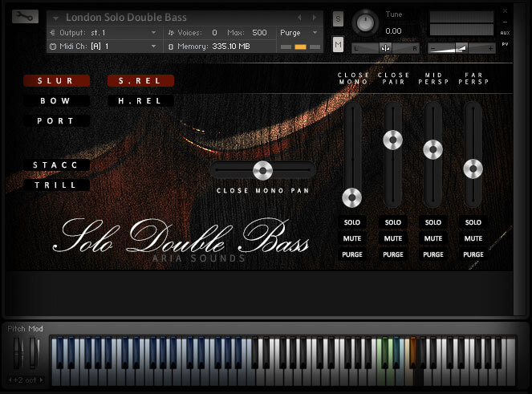Shift keyboard octave down arrow
Screen dimensions: 532x394
click(x=10, y=380)
